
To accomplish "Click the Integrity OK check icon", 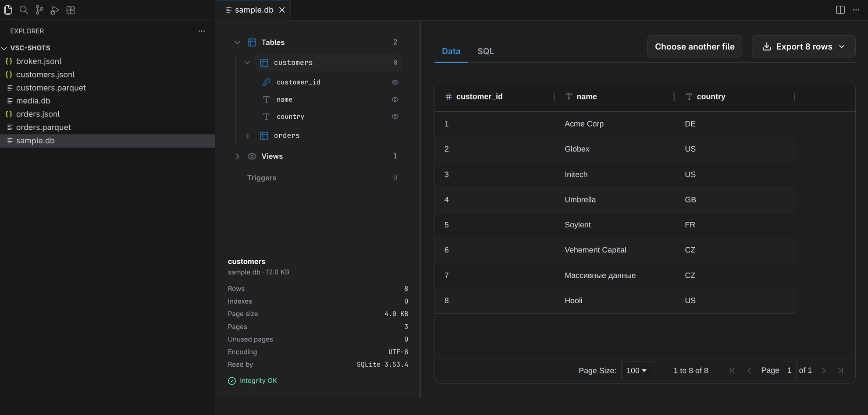I will (x=232, y=381).
